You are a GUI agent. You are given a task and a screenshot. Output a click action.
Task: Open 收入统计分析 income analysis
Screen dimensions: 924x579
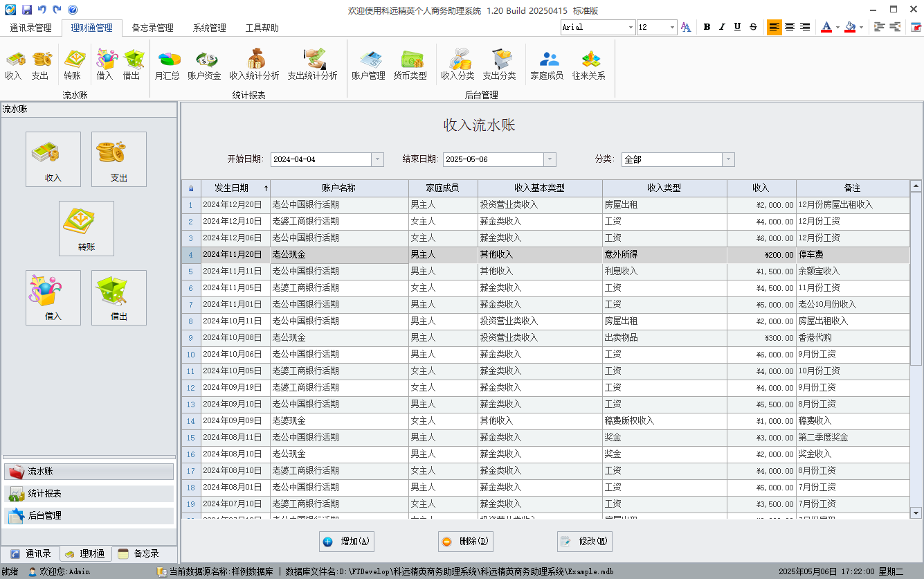[x=254, y=64]
